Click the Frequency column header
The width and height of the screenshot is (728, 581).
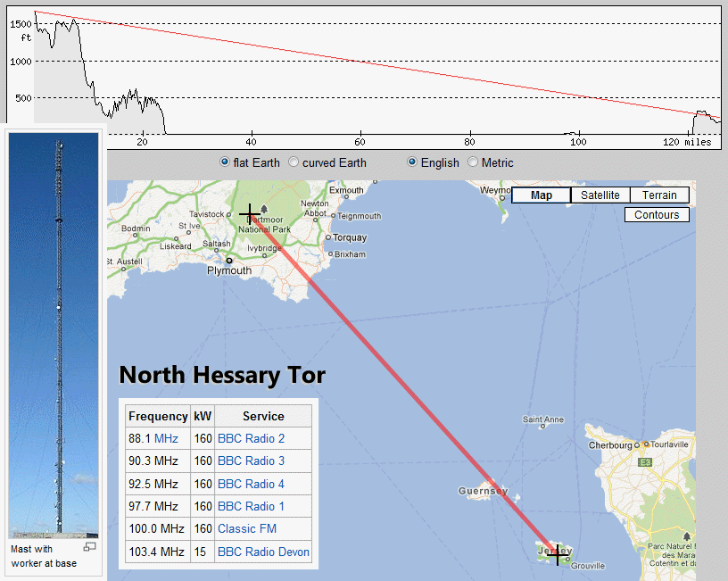click(x=158, y=416)
